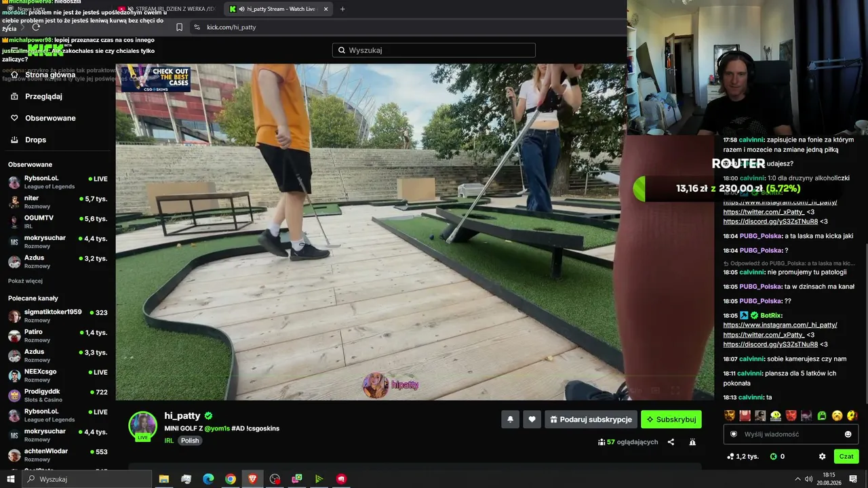Open chat settings gear icon
The height and width of the screenshot is (488, 868).
(x=823, y=457)
